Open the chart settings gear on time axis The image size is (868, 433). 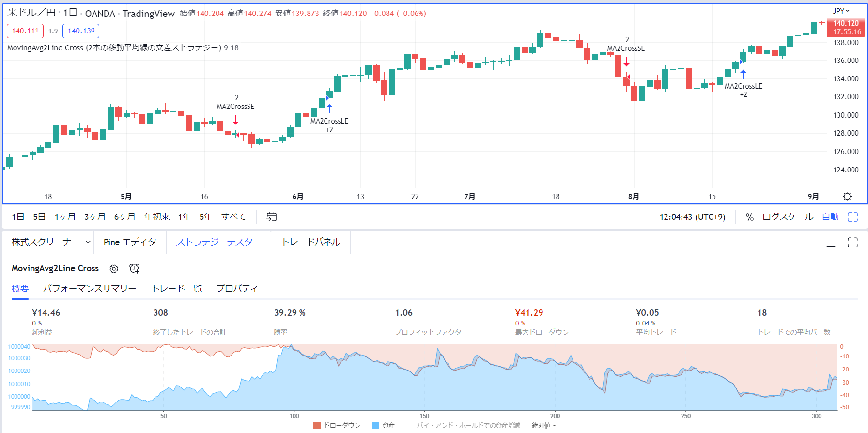click(847, 196)
